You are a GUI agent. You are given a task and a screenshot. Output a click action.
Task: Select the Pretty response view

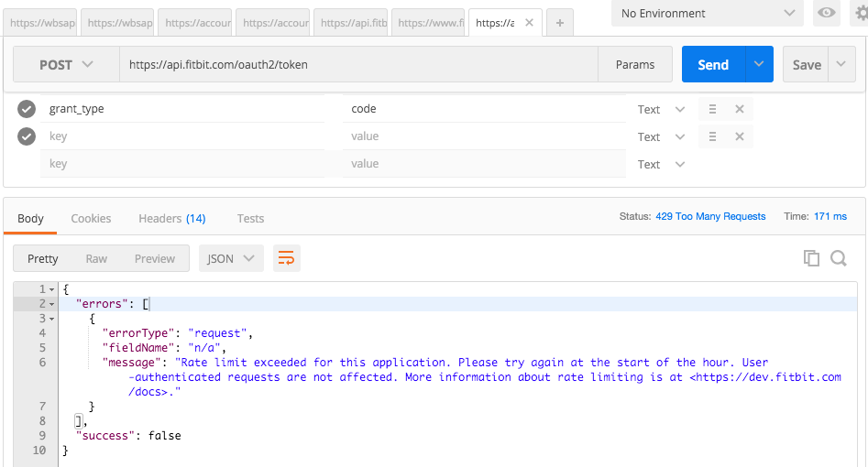coord(43,258)
